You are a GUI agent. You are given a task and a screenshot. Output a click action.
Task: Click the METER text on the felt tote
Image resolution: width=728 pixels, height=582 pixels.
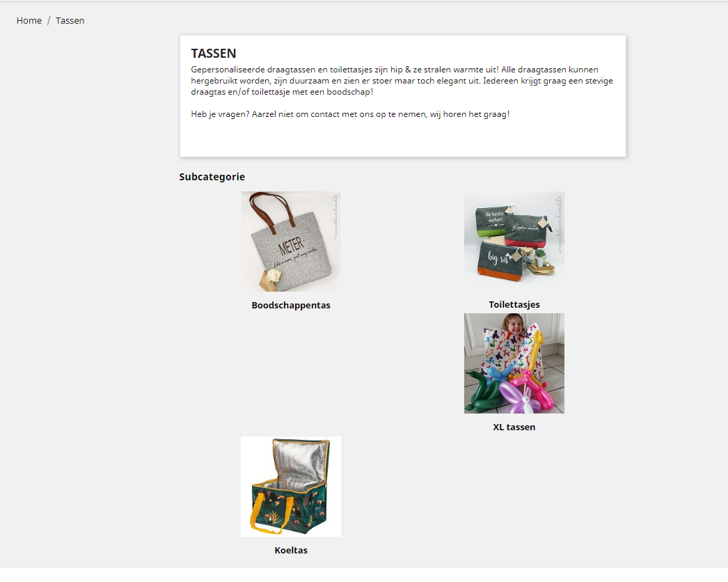(x=291, y=244)
